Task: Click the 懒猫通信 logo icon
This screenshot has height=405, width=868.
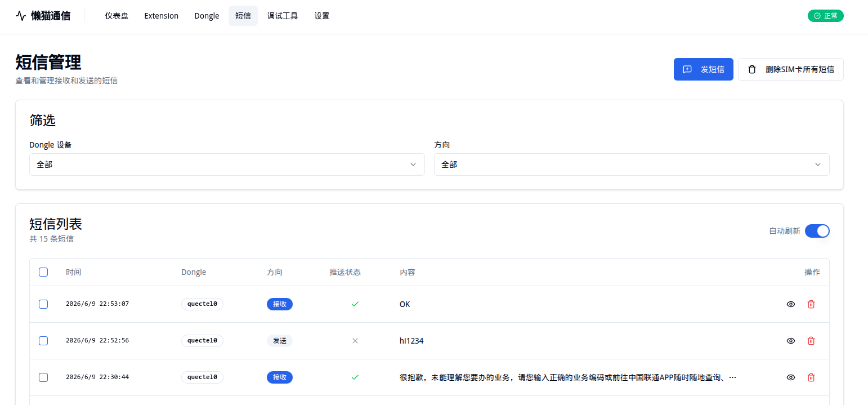Action: click(21, 16)
